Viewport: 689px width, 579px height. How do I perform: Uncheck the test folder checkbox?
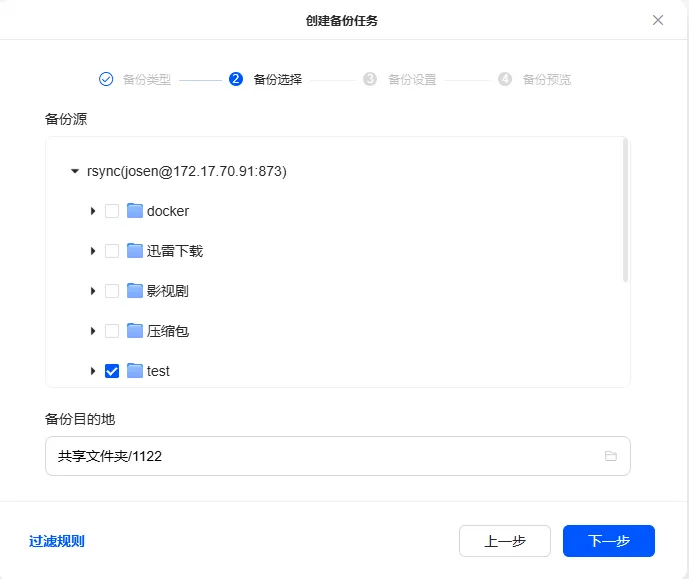(x=112, y=371)
